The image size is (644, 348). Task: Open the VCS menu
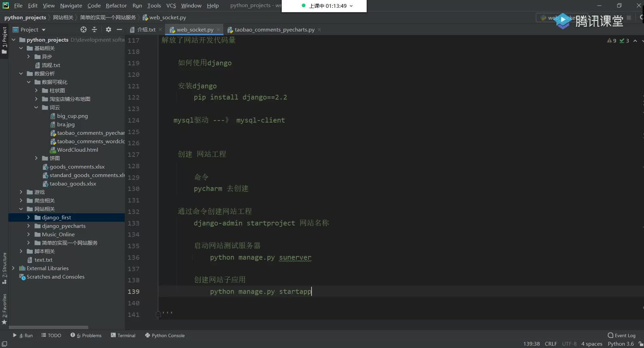point(171,5)
